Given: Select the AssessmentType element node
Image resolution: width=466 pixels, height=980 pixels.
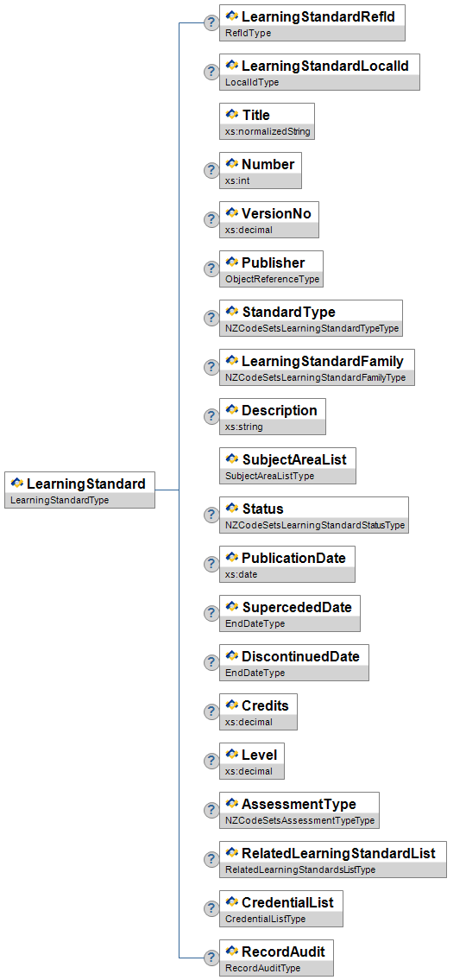Looking at the screenshot, I should (299, 810).
